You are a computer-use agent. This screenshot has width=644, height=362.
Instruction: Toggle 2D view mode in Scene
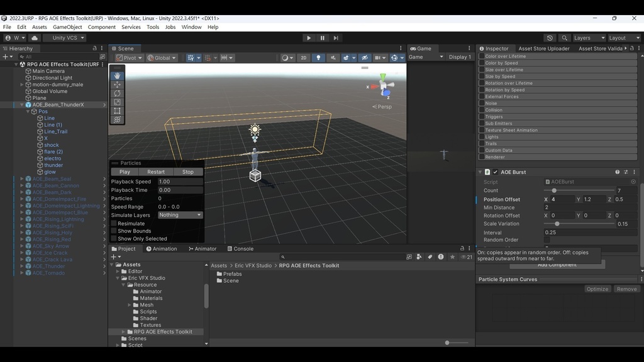tap(304, 58)
